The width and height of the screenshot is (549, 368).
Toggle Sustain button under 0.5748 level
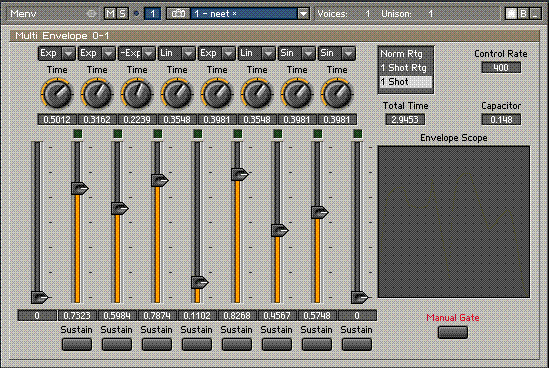(x=316, y=344)
